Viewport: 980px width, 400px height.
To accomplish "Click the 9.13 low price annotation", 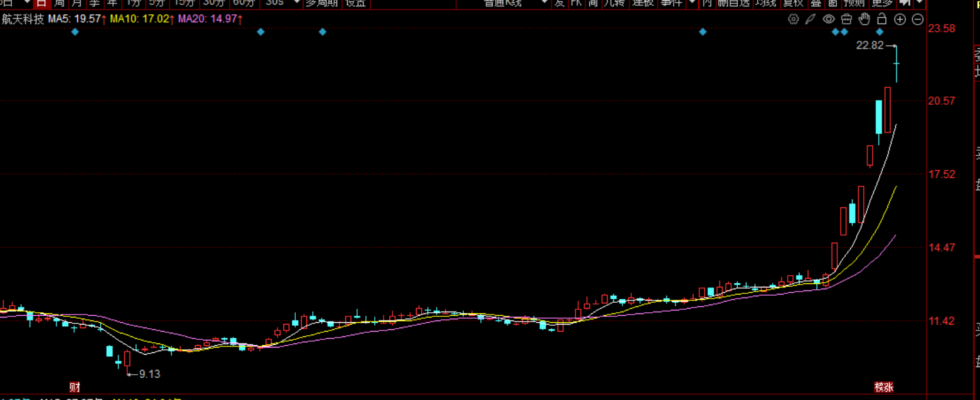I will pos(150,374).
